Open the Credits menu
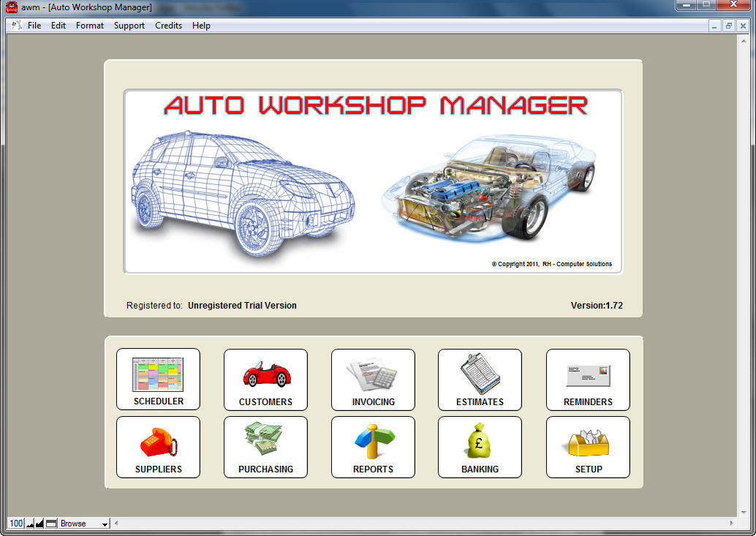Viewport: 756px width, 536px height. click(x=168, y=26)
